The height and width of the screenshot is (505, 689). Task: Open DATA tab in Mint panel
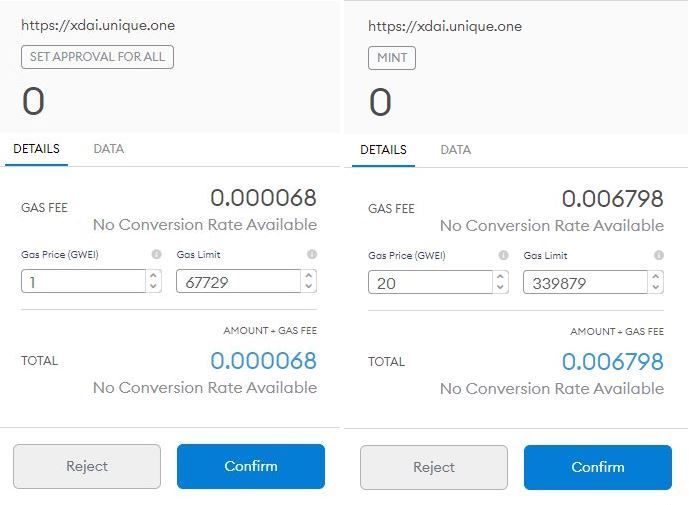point(456,150)
